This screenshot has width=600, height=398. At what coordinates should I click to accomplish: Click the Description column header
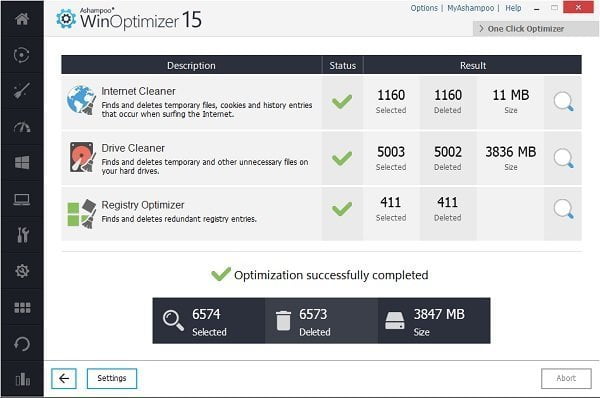click(191, 65)
